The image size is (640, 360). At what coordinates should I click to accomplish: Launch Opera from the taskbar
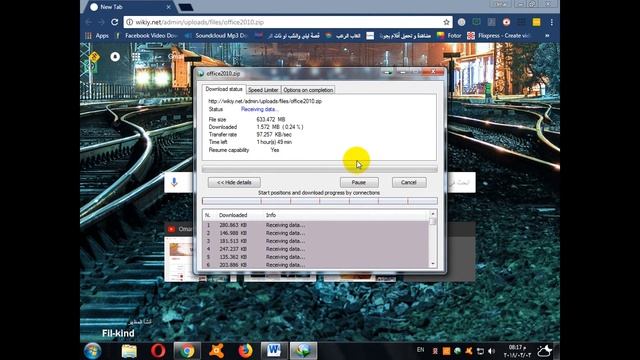pyautogui.click(x=158, y=351)
